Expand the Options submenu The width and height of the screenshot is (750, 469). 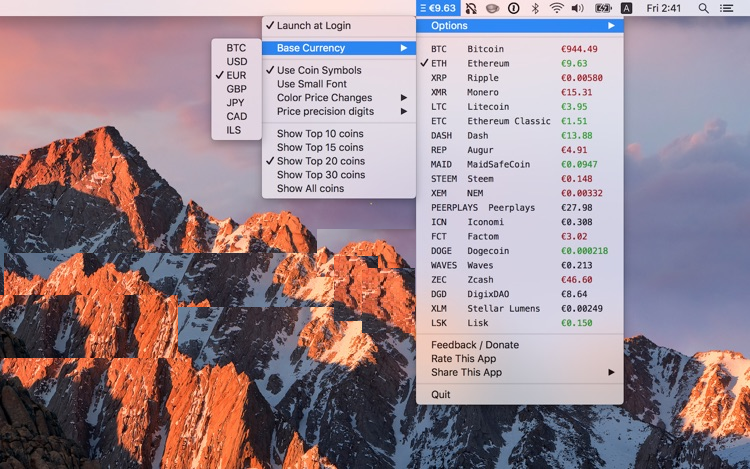click(x=519, y=26)
